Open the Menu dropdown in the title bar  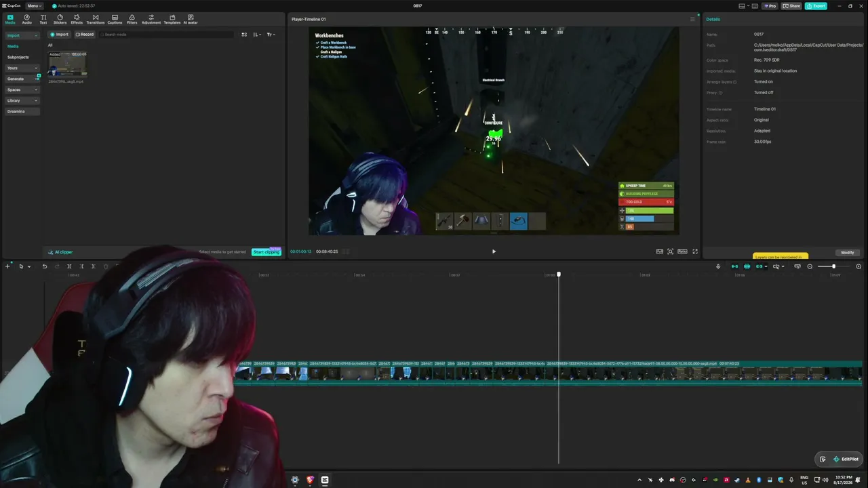tap(33, 6)
